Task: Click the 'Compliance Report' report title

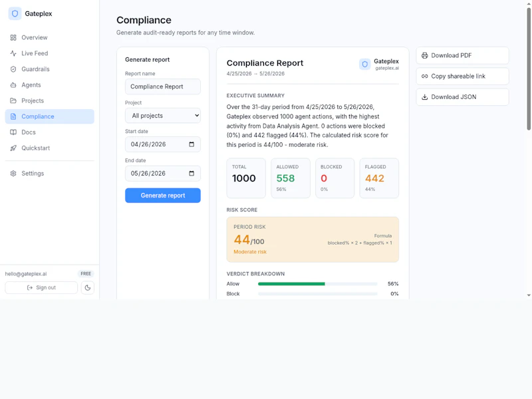Action: [265, 63]
